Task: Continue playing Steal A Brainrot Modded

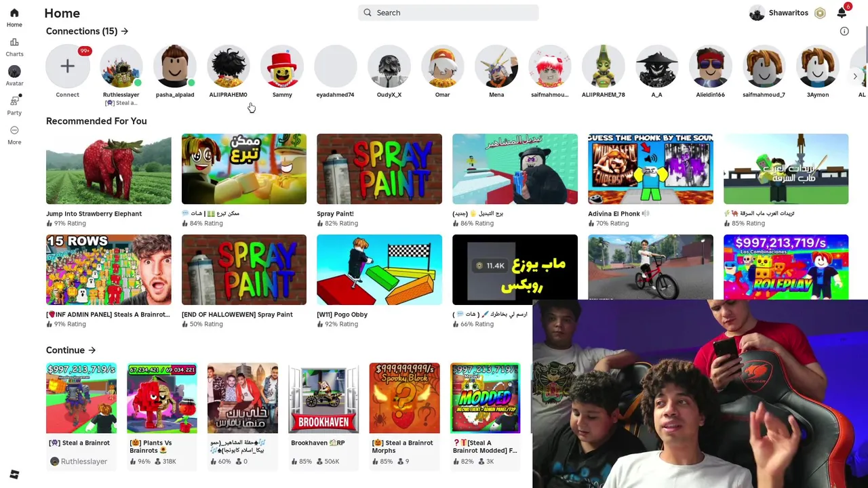Action: point(485,398)
